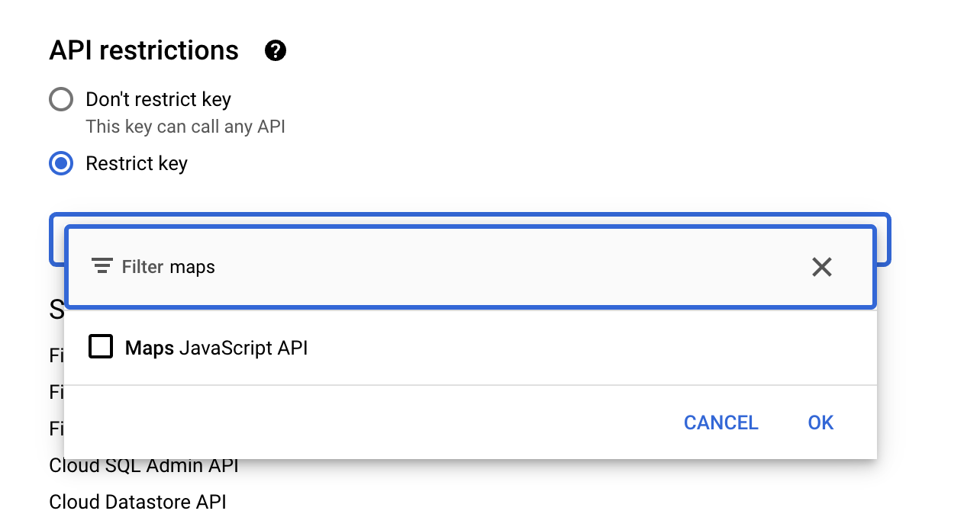Confirm the API selection with OK
This screenshot has height=514, width=980.
pos(820,422)
